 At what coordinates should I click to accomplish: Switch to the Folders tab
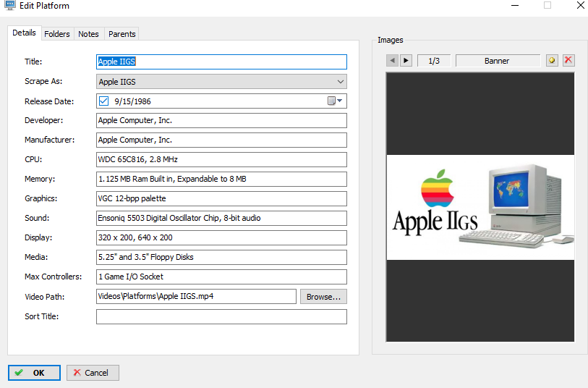point(57,34)
